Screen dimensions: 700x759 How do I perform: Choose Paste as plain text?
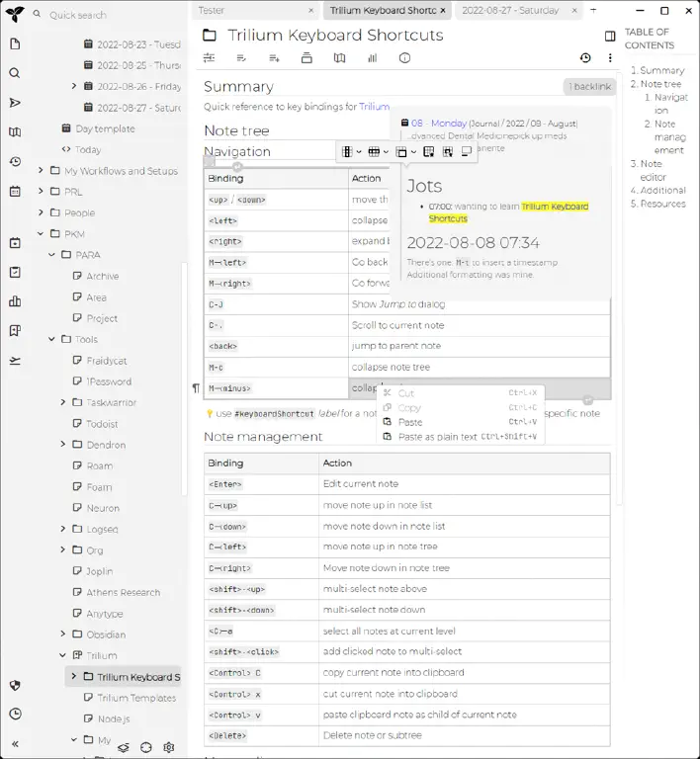click(x=460, y=437)
